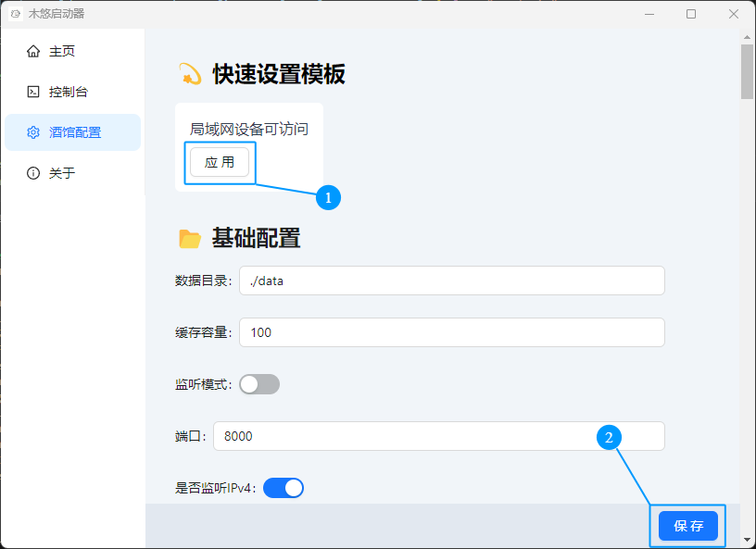The image size is (756, 549).
Task: Click the console terminal icon
Action: (33, 92)
